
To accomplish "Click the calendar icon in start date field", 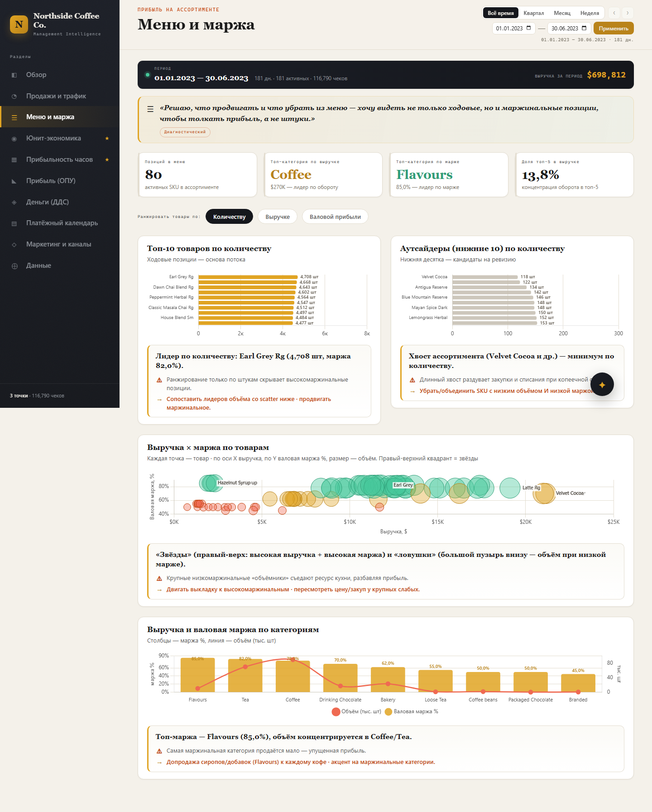I will [x=528, y=28].
